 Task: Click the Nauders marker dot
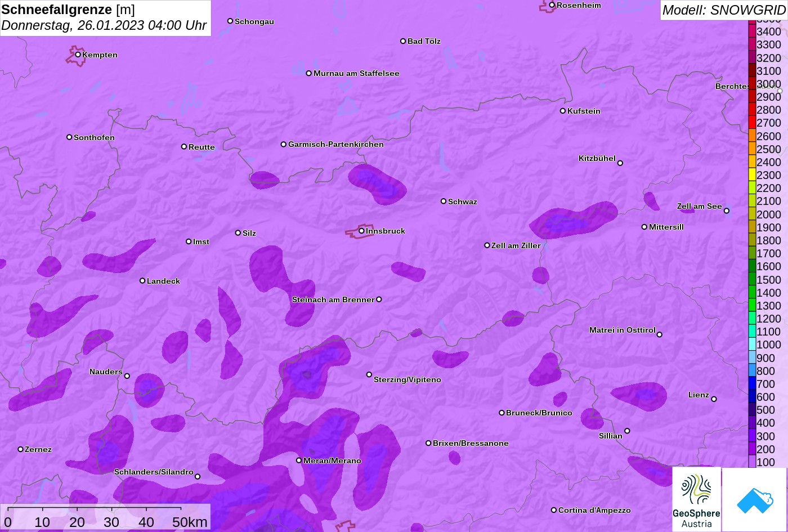tap(127, 376)
